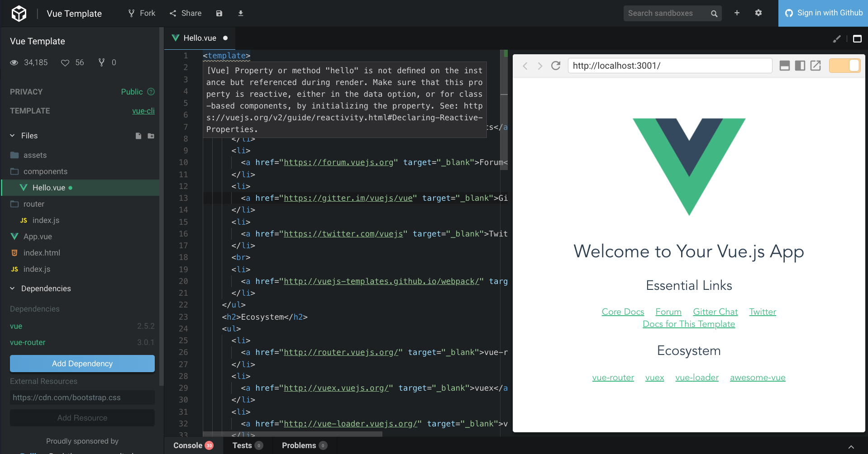
Task: Like sandbox with heart icon
Action: coord(65,62)
